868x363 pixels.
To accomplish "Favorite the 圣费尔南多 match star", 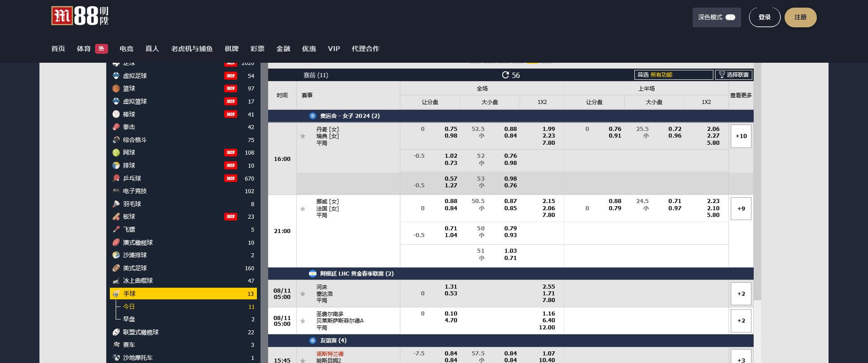I will point(303,321).
